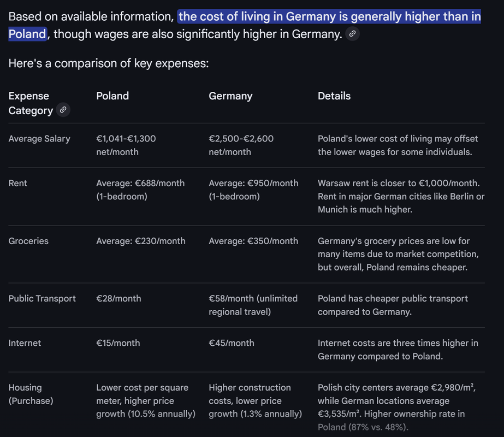Select the Internet row label
This screenshot has height=437, width=504.
25,343
